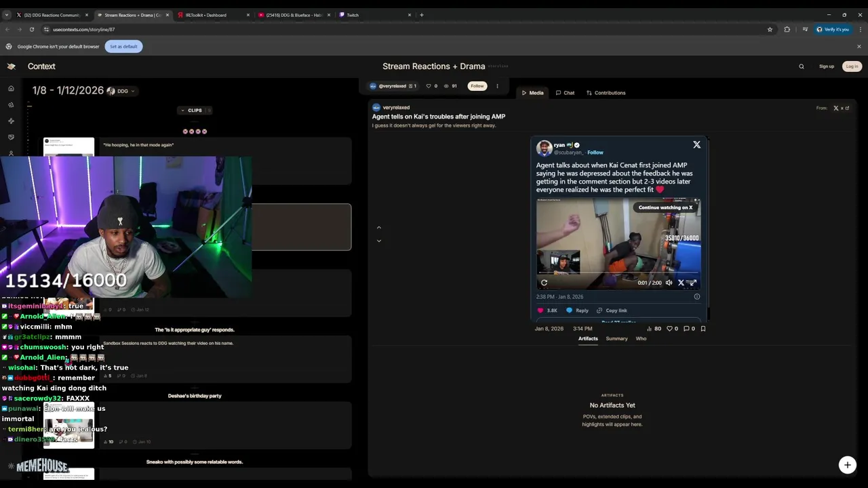Open ryan's avatar on embedded tweet
The height and width of the screenshot is (488, 868).
pos(544,148)
